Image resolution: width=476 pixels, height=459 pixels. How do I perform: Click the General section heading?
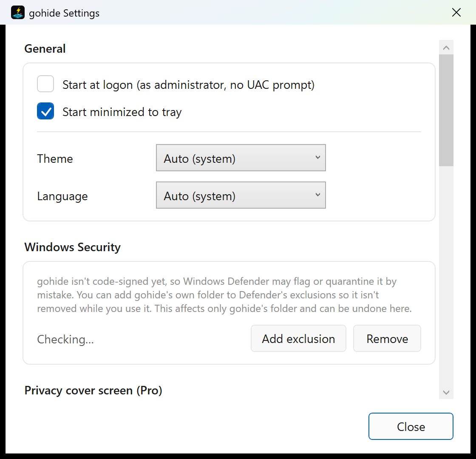pyautogui.click(x=45, y=48)
